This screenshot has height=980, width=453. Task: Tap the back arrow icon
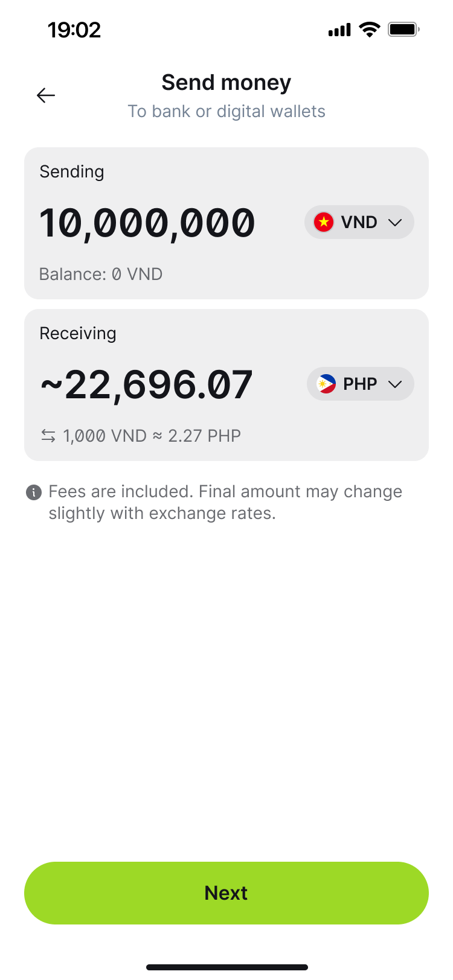pos(46,95)
